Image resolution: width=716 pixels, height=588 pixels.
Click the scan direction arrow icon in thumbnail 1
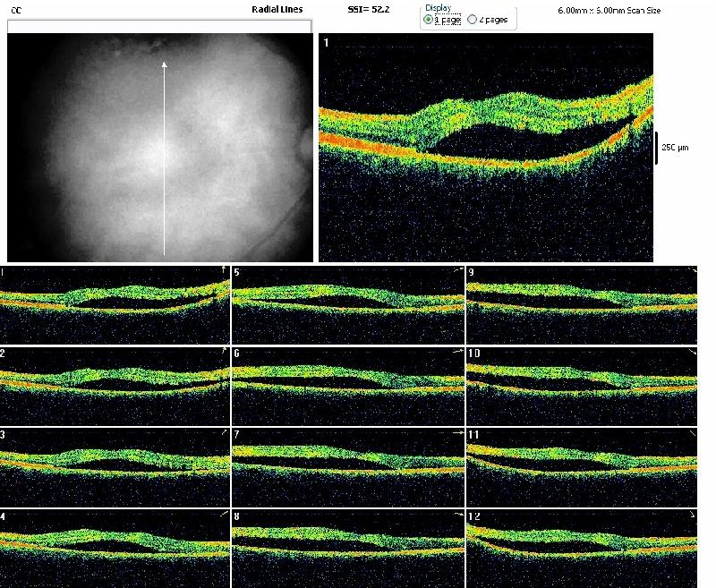click(224, 269)
